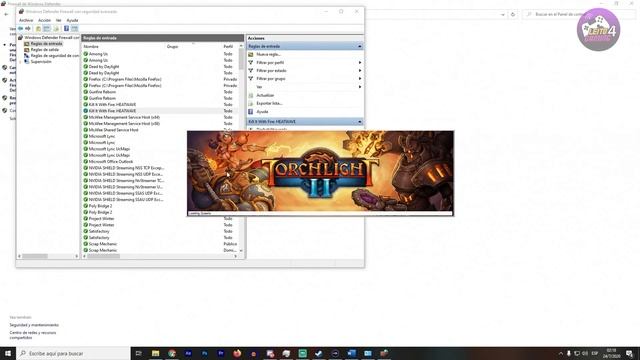Click the rules list horizontal scrollbar thumb
The height and width of the screenshot is (360, 640).
tap(104, 256)
